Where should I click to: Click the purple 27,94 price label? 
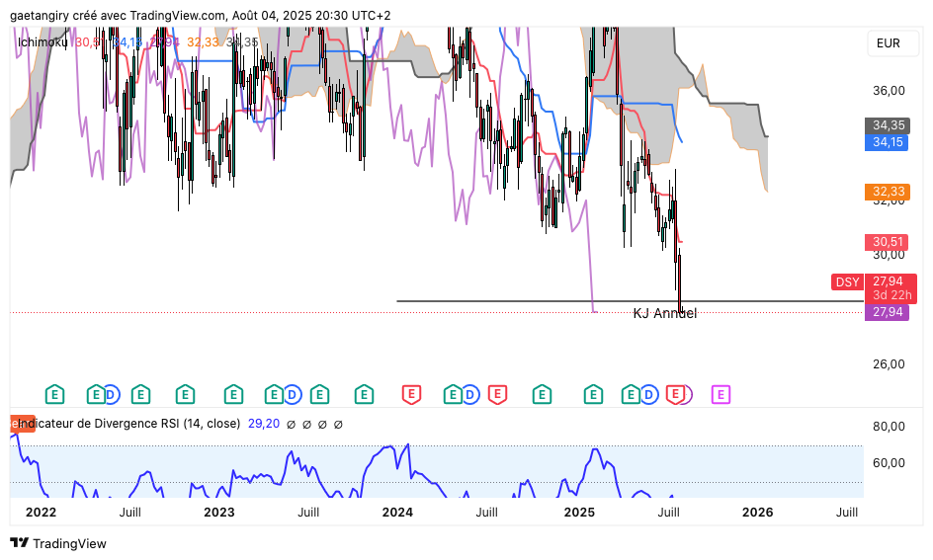tap(888, 312)
